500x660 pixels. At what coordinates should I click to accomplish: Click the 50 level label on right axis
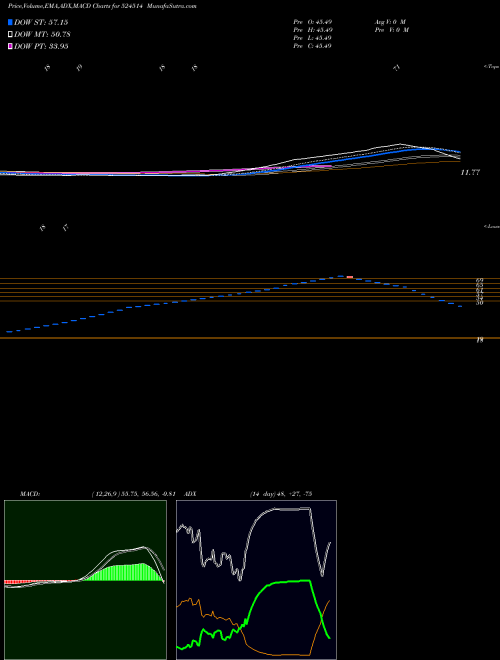coord(479,302)
